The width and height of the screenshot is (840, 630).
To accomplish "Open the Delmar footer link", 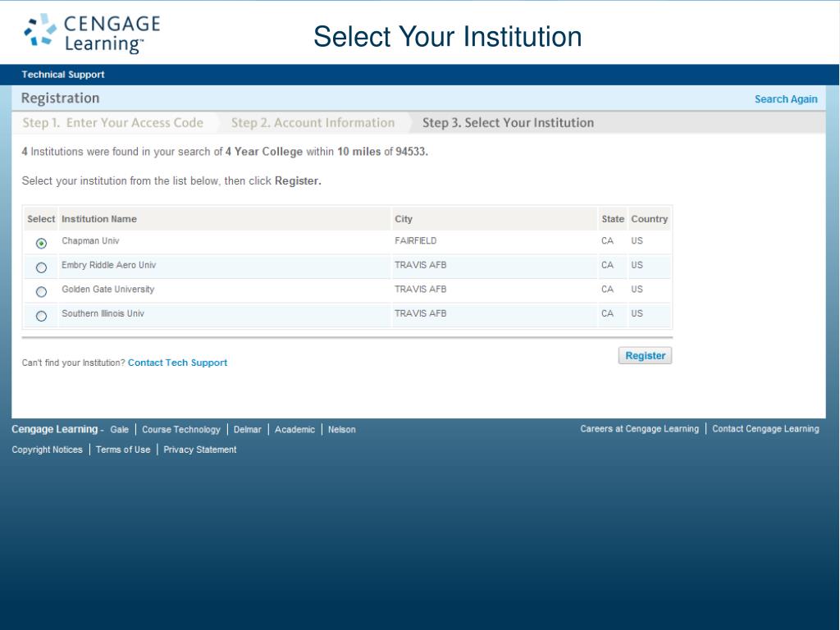I will pyautogui.click(x=248, y=430).
